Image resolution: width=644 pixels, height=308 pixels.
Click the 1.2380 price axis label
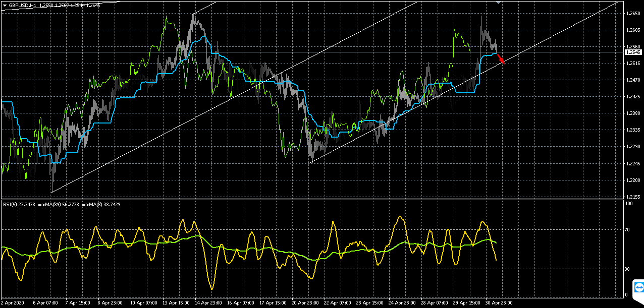633,113
